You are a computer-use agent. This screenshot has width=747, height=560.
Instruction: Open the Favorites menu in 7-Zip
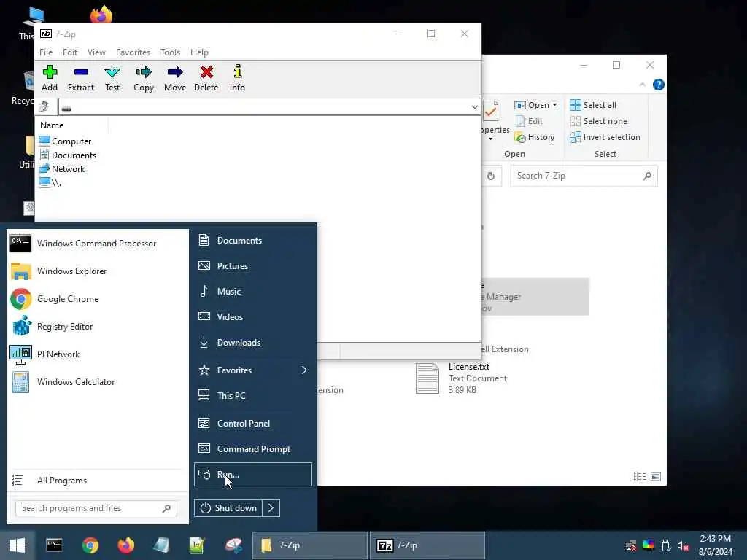click(133, 52)
